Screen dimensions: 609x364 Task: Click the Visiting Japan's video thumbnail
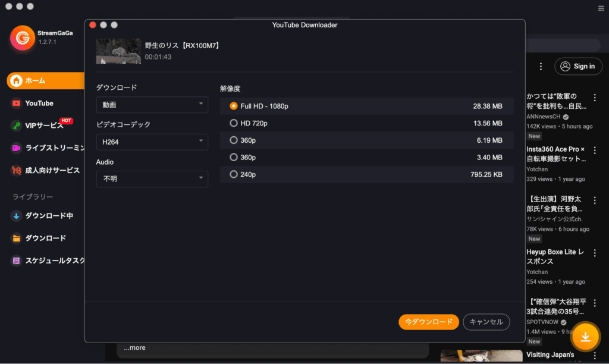pos(481,356)
